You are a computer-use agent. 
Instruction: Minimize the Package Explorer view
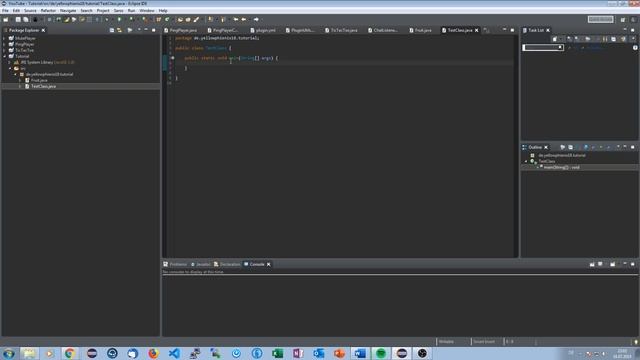pyautogui.click(x=146, y=30)
